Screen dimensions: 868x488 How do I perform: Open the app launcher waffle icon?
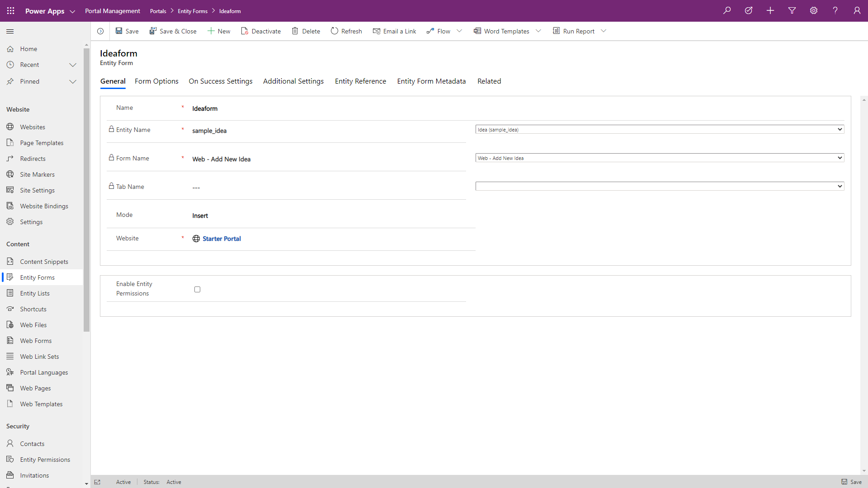click(11, 11)
